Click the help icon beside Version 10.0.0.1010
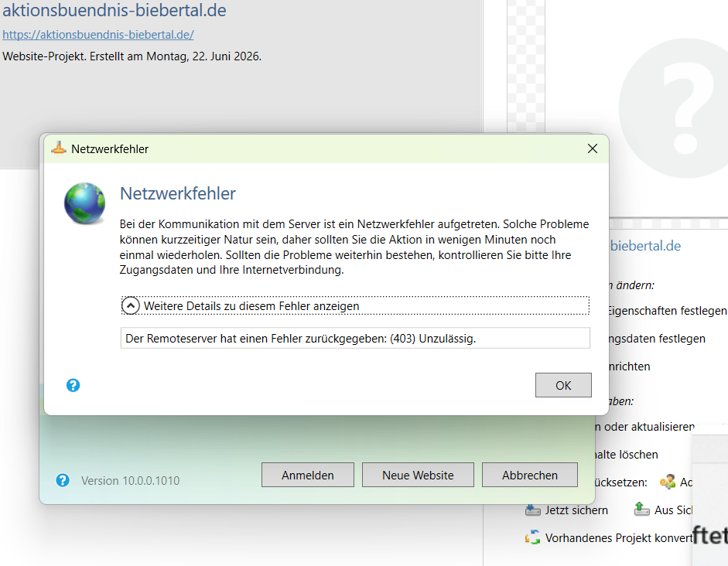The width and height of the screenshot is (728, 566). tap(63, 480)
